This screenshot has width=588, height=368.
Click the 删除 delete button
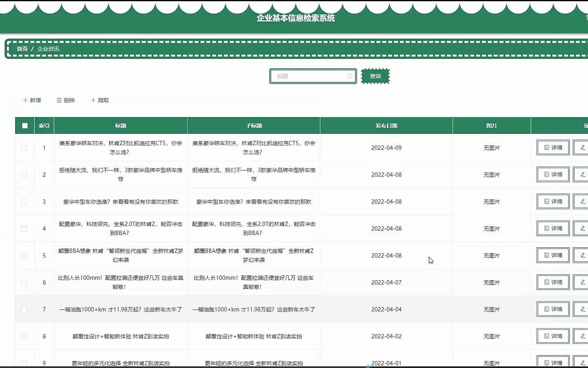[66, 100]
